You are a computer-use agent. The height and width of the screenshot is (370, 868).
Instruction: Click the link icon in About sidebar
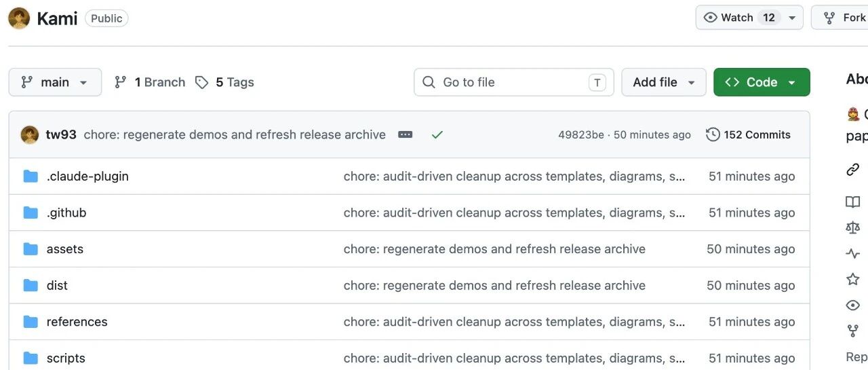pyautogui.click(x=853, y=170)
